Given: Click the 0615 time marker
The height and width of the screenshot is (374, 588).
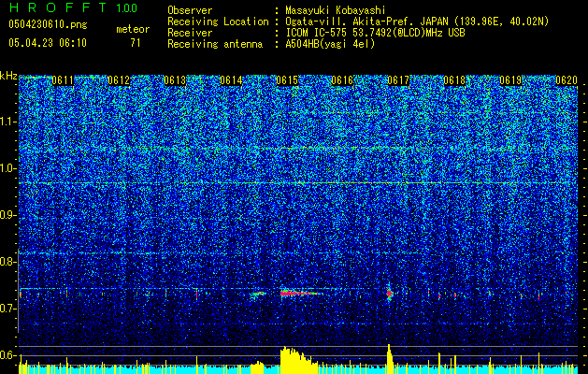Looking at the screenshot, I should 287,80.
